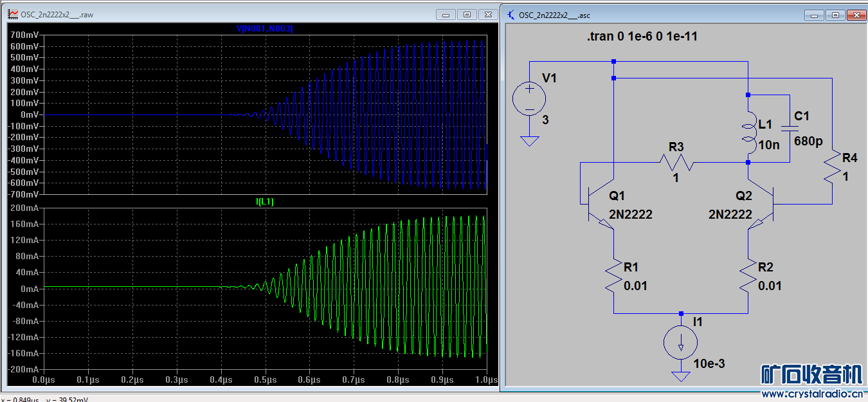Screen dimensions: 868x402
Task: Minimize the OSC_2n2222x2 schematic window
Action: 815,14
